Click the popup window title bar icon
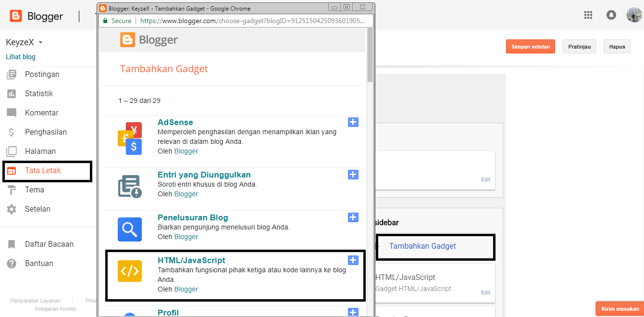 (103, 8)
